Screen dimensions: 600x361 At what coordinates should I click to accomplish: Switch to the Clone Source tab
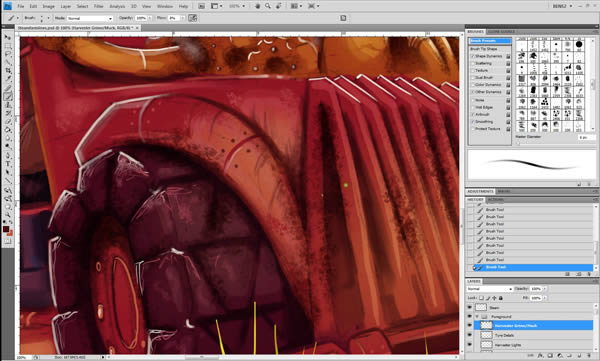coord(502,32)
